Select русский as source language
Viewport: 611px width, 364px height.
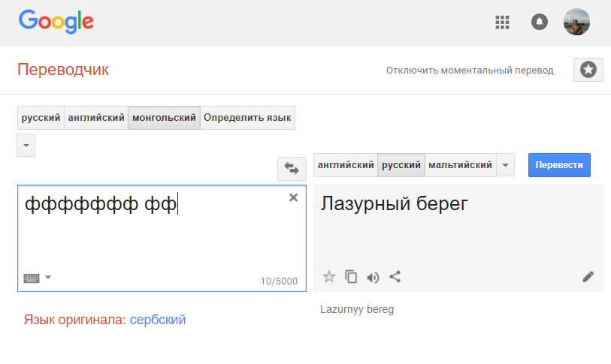(x=41, y=118)
